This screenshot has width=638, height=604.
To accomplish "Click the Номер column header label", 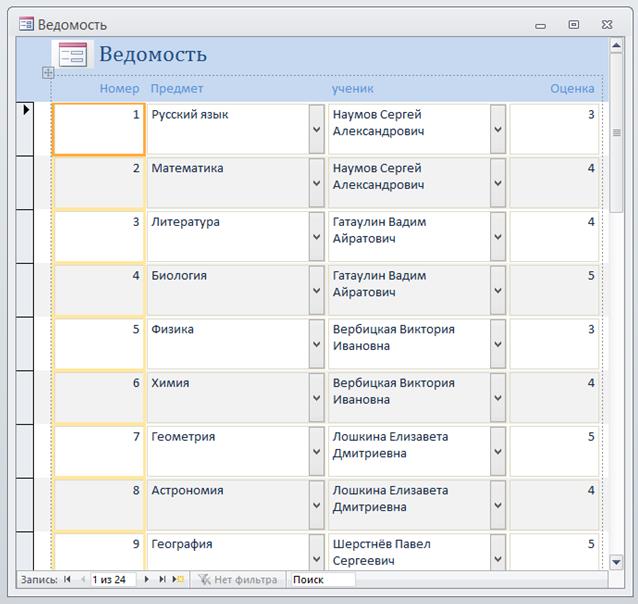I will tap(120, 88).
